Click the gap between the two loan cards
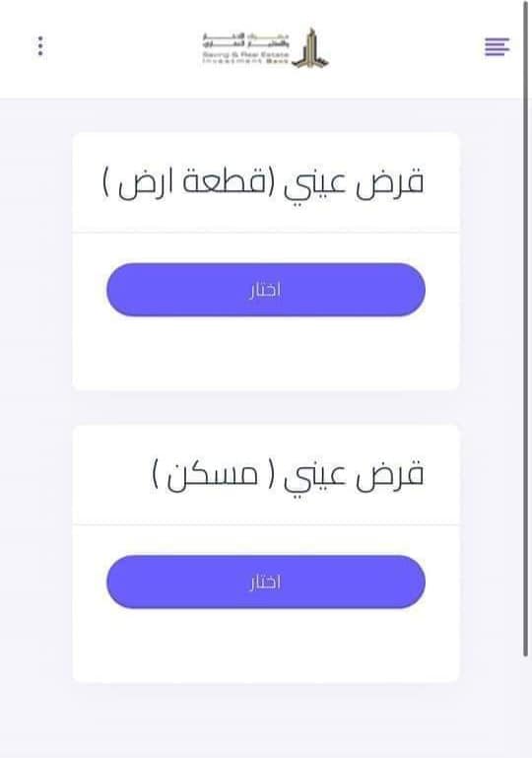The height and width of the screenshot is (758, 532). click(x=266, y=407)
